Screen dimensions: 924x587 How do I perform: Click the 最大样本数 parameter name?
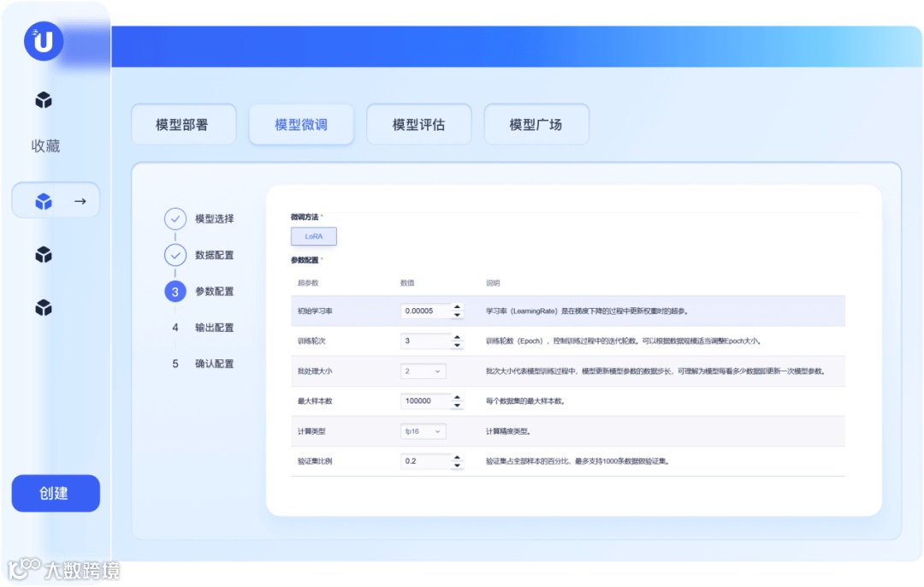point(315,400)
